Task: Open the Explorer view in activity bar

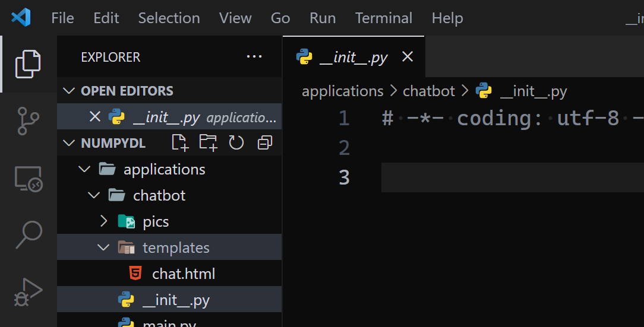Action: click(x=28, y=64)
